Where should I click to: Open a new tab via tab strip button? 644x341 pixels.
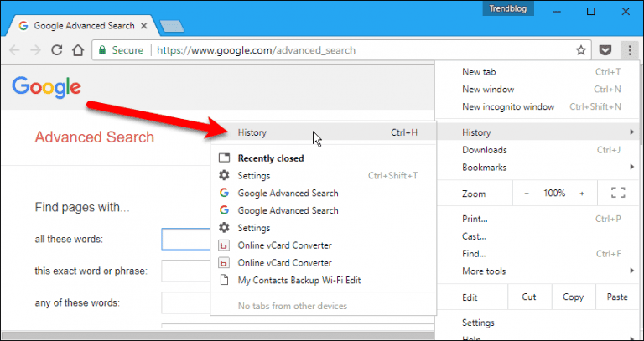[171, 25]
